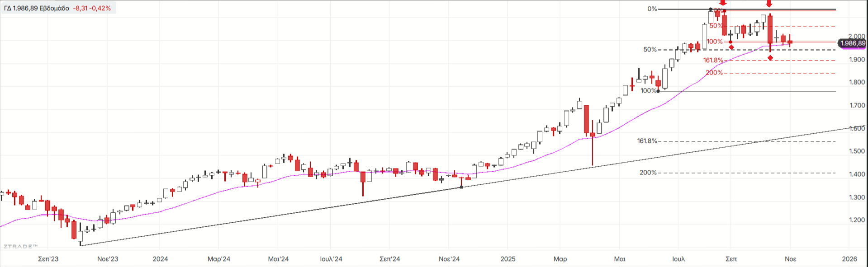Image resolution: width=868 pixels, height=267 pixels.
Task: Grab the trendline anchor dot near Νοε'24
Action: click(x=461, y=187)
